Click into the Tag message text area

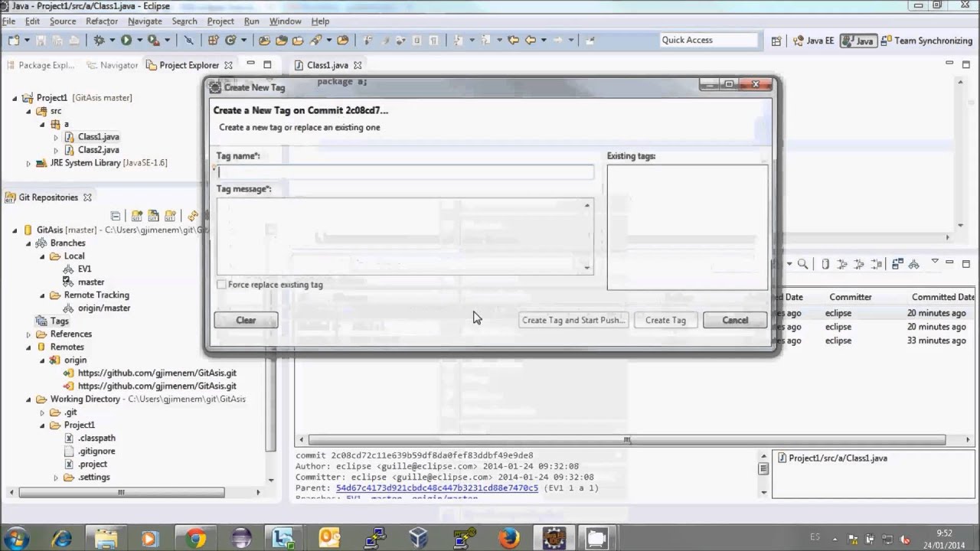405,236
